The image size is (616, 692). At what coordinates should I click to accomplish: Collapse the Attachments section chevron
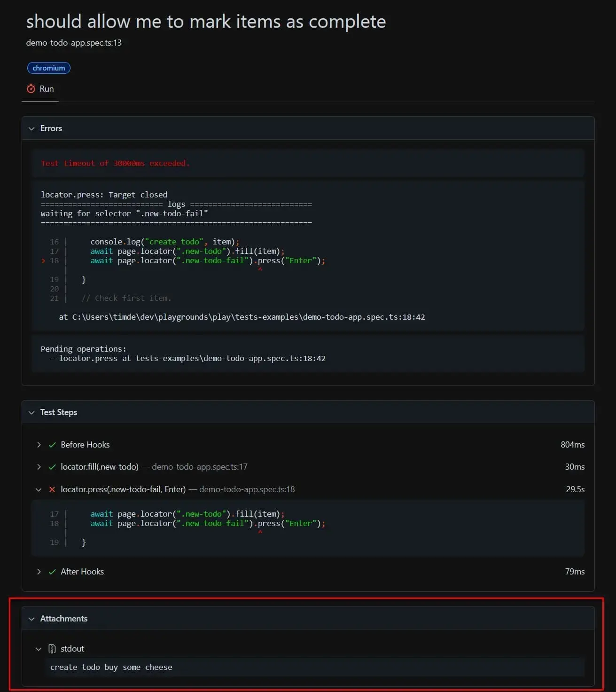31,619
